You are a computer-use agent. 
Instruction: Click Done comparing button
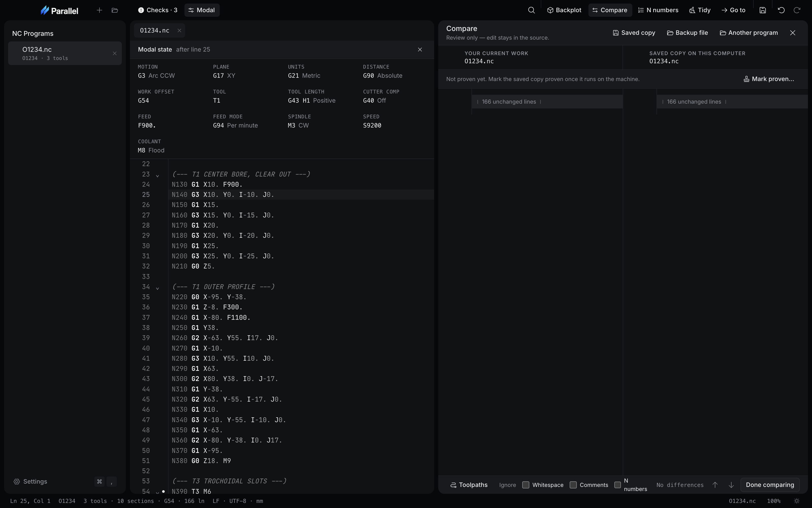pyautogui.click(x=770, y=485)
